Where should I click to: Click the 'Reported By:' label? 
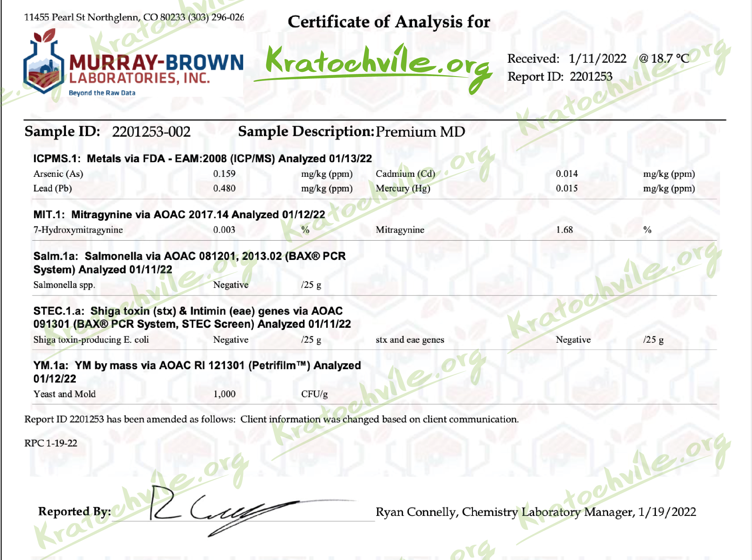pos(75,512)
